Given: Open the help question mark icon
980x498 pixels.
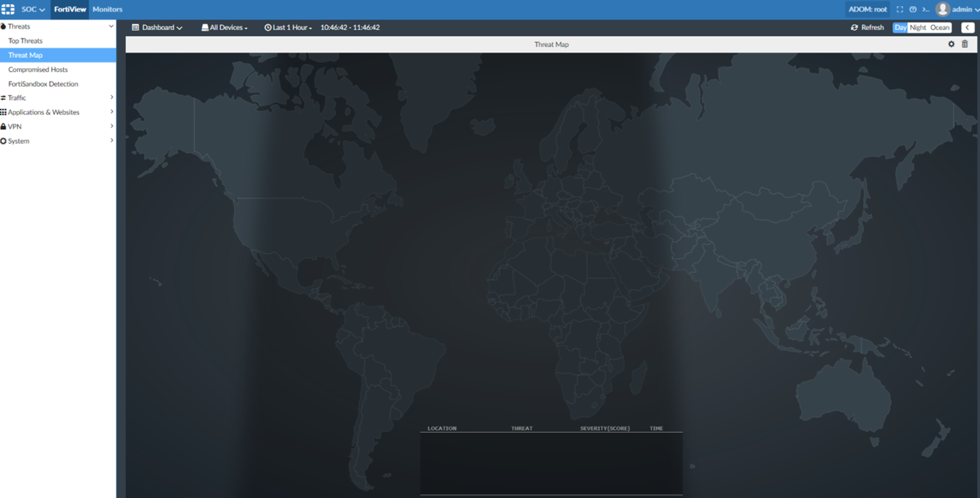Looking at the screenshot, I should tap(913, 10).
